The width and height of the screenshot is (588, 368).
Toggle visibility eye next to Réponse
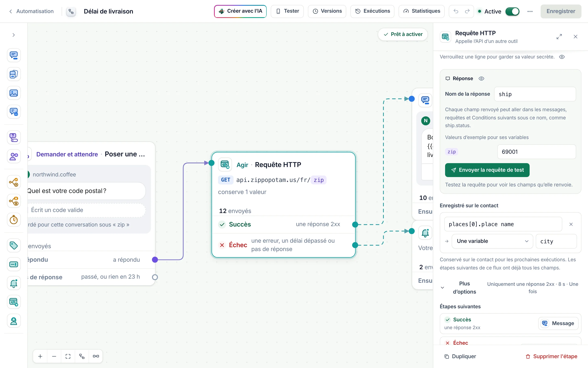481,79
